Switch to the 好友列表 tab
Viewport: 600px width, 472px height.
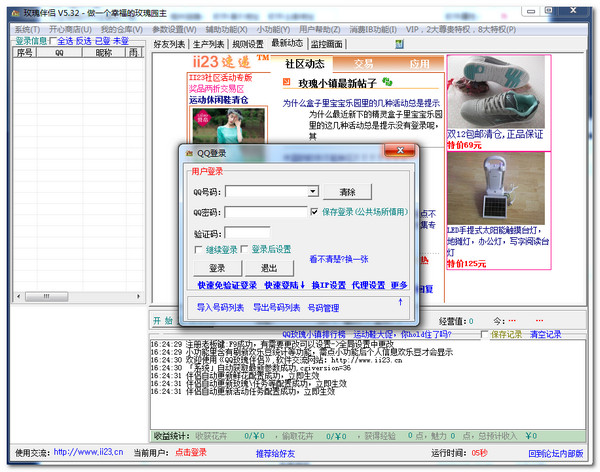click(169, 44)
